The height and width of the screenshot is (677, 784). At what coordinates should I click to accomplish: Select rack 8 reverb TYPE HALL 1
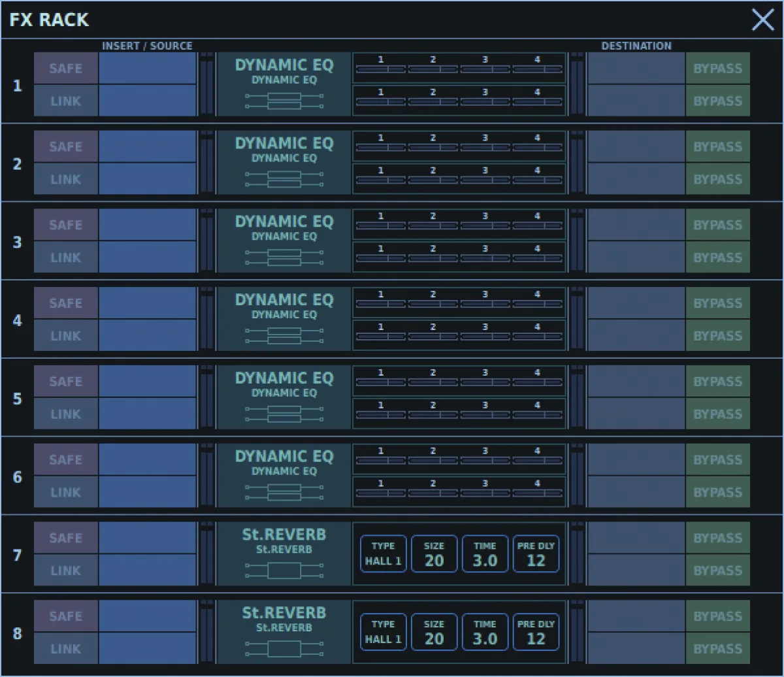(x=383, y=632)
